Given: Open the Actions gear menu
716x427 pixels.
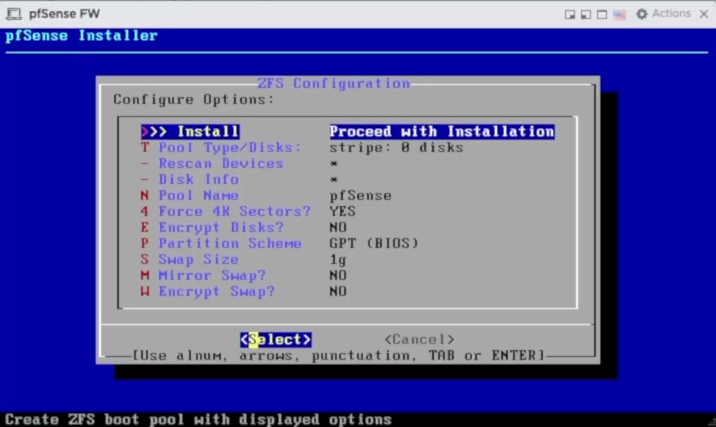Looking at the screenshot, I should click(x=663, y=14).
